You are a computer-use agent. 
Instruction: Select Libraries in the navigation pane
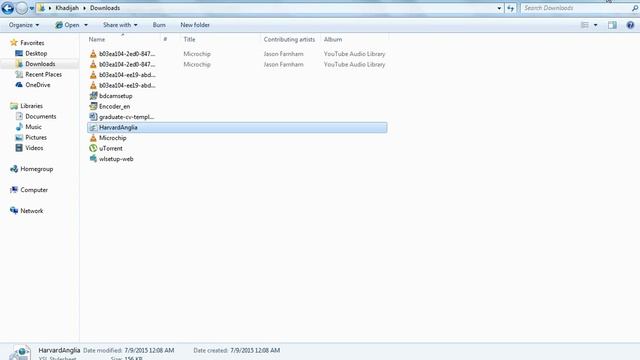31,106
